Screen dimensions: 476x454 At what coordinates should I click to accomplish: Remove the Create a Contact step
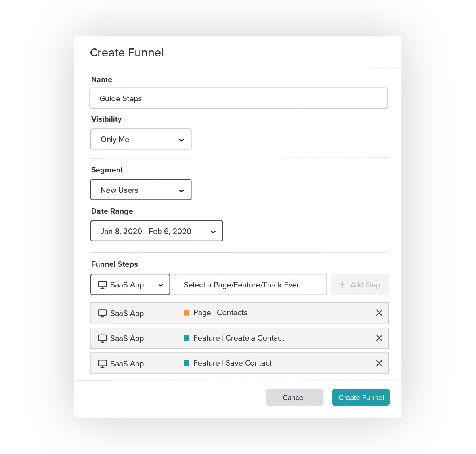point(379,338)
